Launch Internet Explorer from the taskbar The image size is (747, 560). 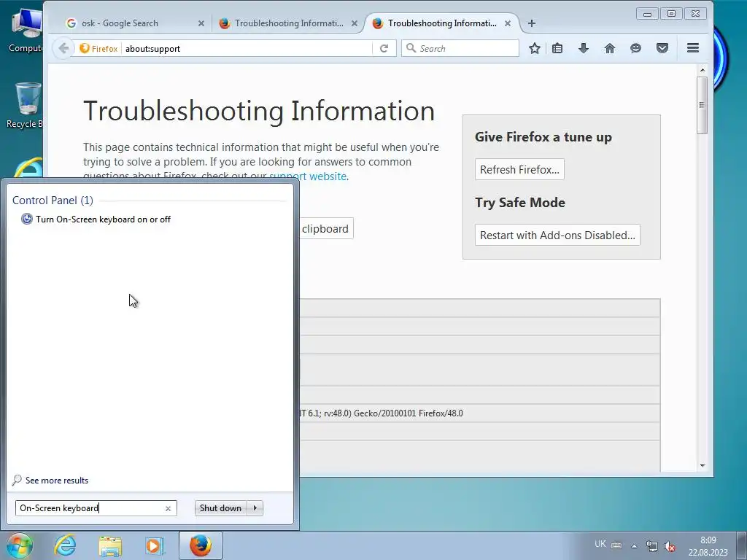(65, 545)
